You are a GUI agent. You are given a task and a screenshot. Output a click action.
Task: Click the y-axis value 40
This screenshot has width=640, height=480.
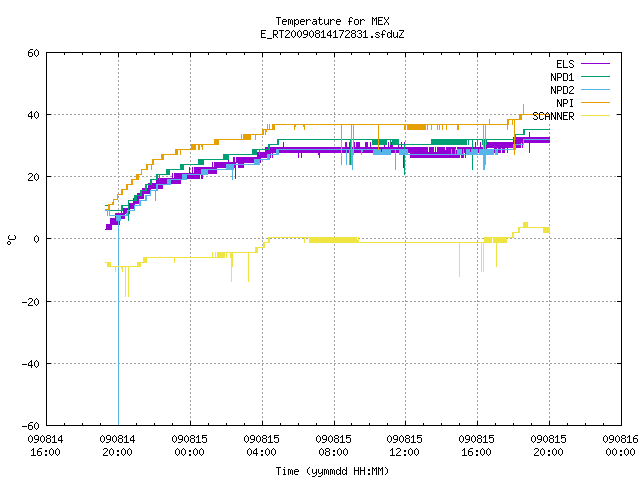point(33,115)
